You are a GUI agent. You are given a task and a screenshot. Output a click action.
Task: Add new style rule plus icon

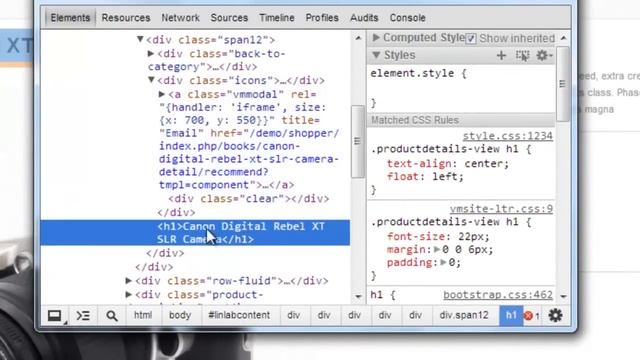(x=501, y=56)
